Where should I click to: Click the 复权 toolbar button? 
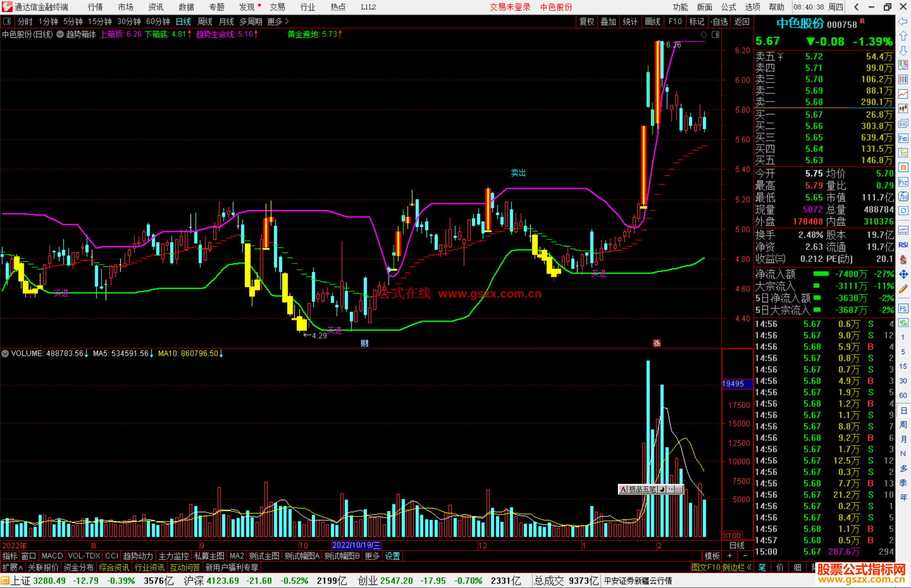[587, 21]
